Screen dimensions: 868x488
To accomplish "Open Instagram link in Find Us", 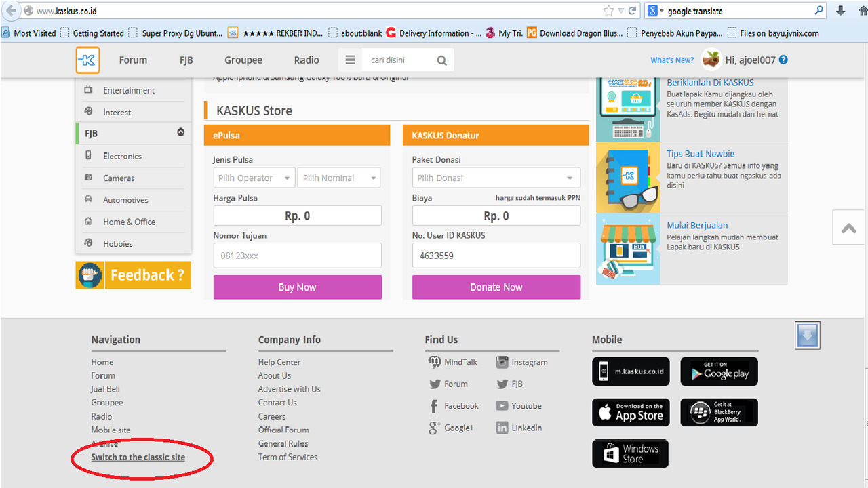I will coord(521,362).
